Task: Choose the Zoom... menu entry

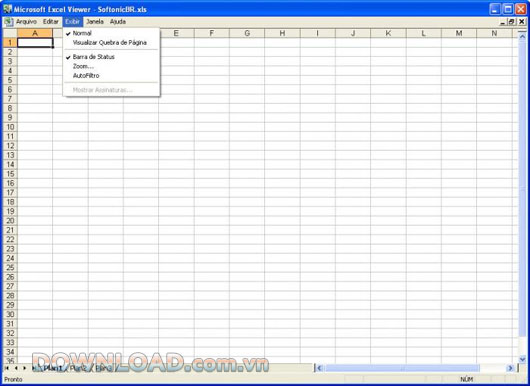Action: (112, 66)
